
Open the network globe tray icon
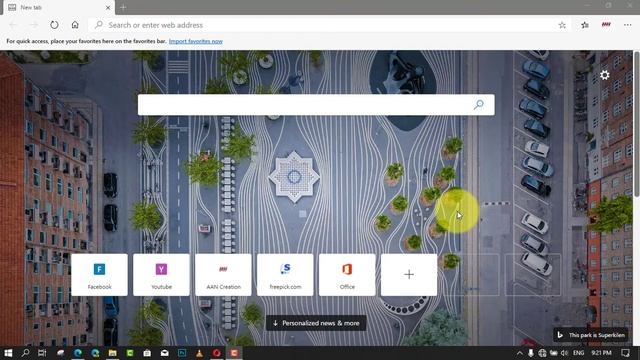542,353
